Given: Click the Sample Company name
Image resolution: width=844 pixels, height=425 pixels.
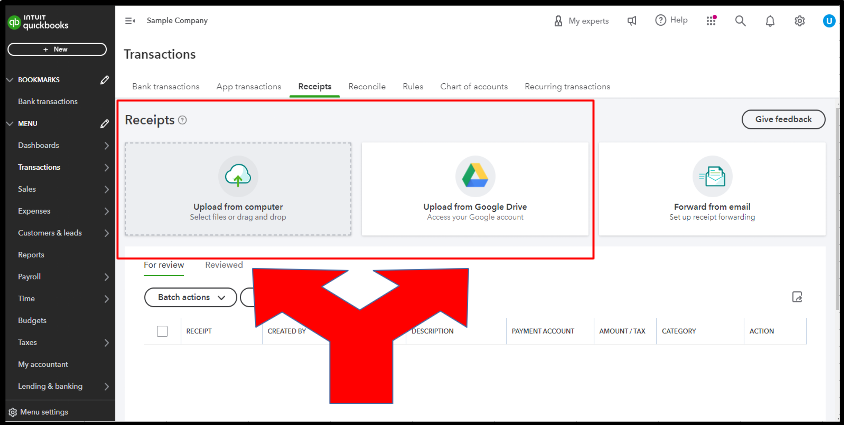Looking at the screenshot, I should click(177, 20).
